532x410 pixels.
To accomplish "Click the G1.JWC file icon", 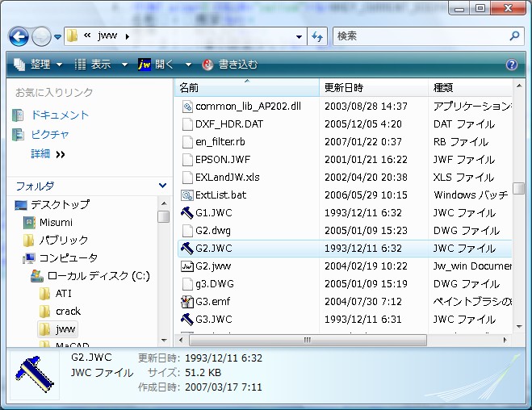I will tap(186, 213).
